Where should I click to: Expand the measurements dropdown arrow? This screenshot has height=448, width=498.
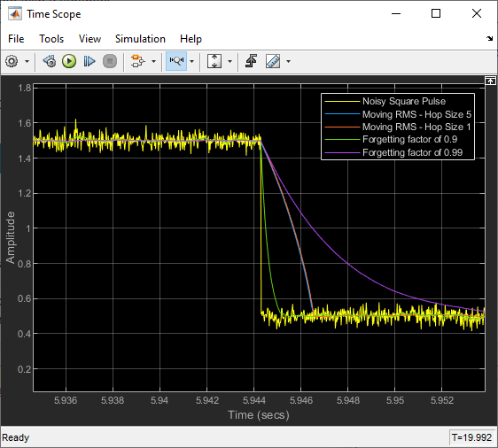(288, 62)
